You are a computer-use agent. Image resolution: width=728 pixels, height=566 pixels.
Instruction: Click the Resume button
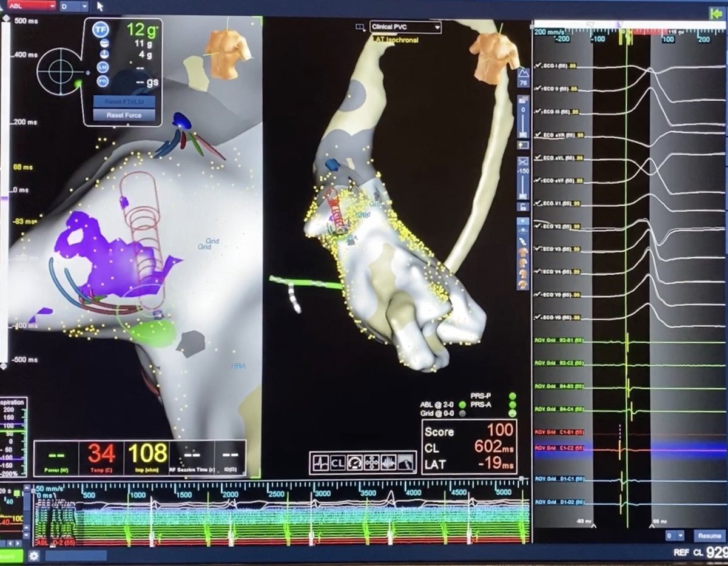pyautogui.click(x=709, y=536)
